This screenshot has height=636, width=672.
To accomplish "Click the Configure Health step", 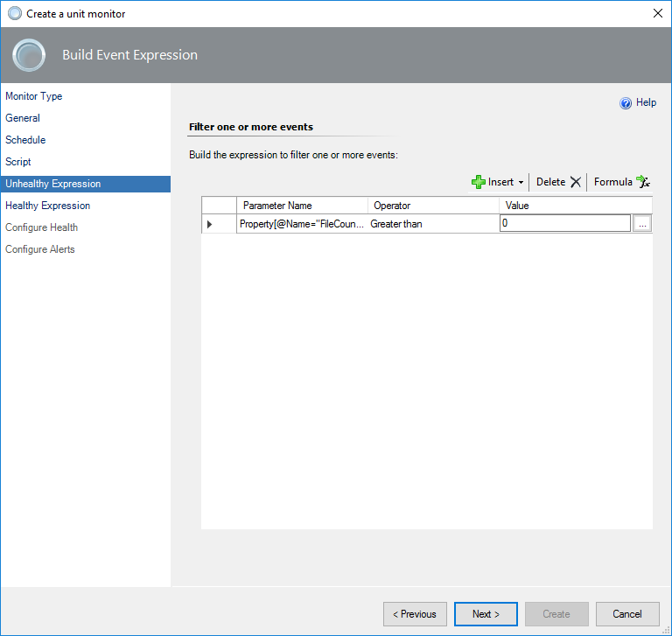I will pos(42,227).
